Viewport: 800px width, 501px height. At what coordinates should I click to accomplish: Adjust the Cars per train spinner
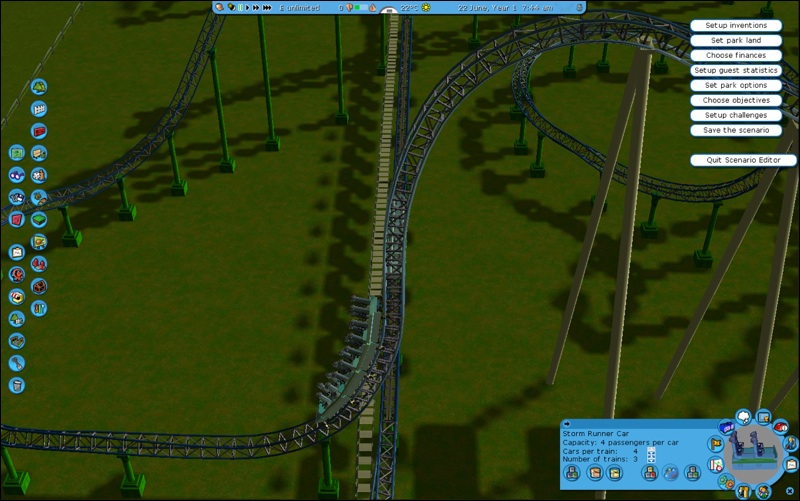point(651,451)
